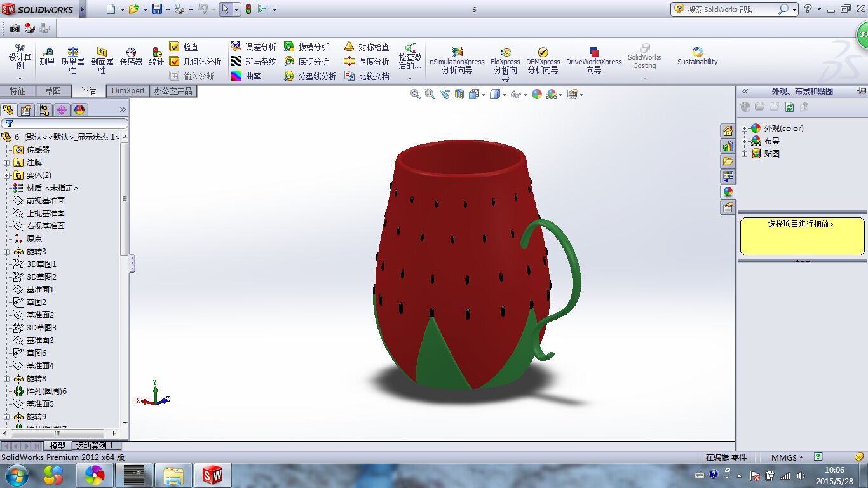Image resolution: width=868 pixels, height=488 pixels.
Task: Open the MMGS unit system dropdown
Action: (787, 457)
